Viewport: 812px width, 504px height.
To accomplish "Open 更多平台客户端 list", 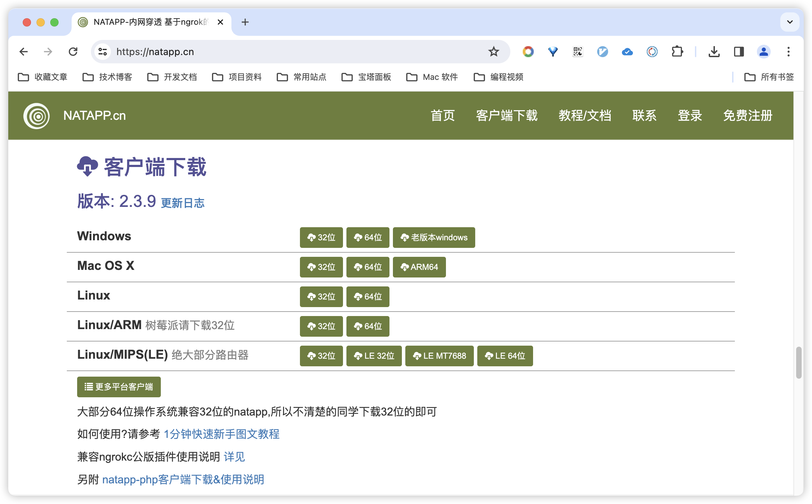I will click(x=119, y=387).
